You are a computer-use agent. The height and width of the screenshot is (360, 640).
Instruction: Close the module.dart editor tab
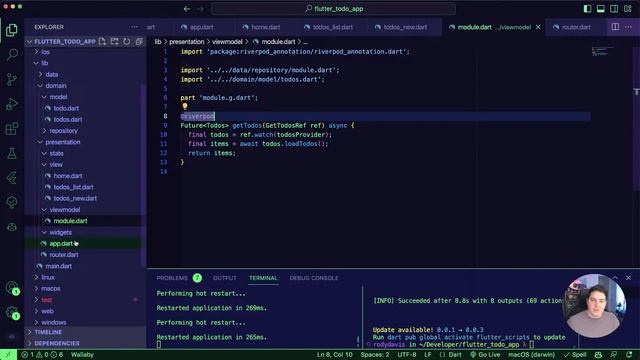point(538,27)
